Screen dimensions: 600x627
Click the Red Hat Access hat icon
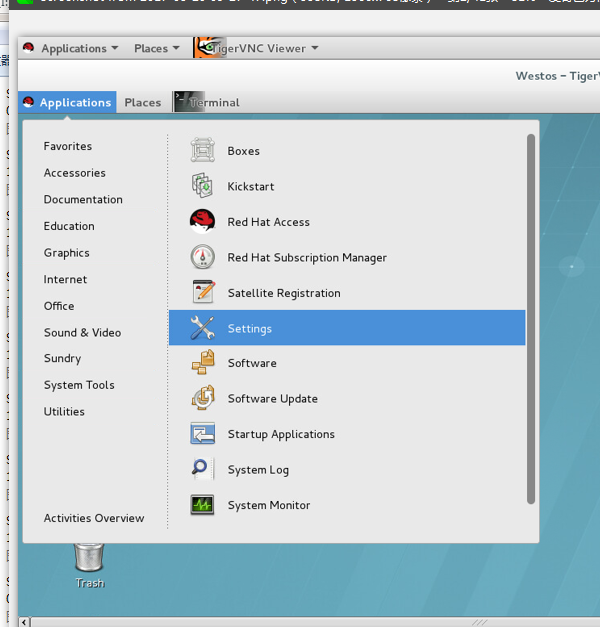click(203, 221)
